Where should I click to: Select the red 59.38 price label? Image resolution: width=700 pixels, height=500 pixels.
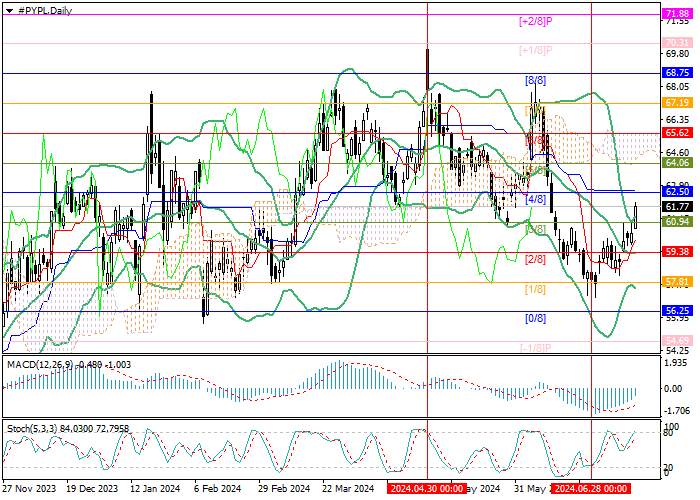tap(677, 252)
